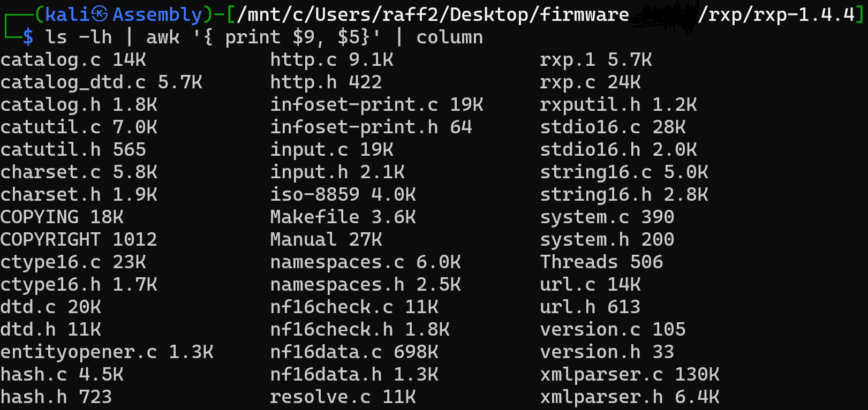The height and width of the screenshot is (410, 868).
Task: Click the column command text
Action: [449, 37]
